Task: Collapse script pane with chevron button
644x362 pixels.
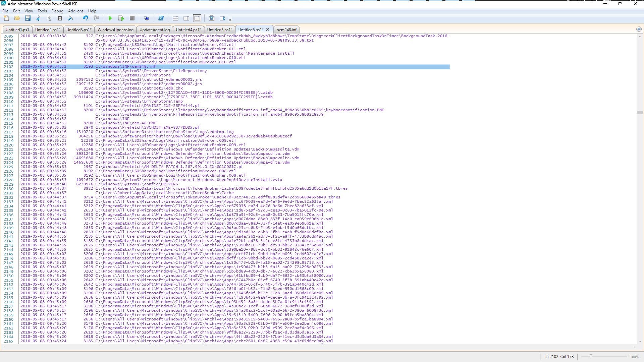Action: tap(639, 29)
